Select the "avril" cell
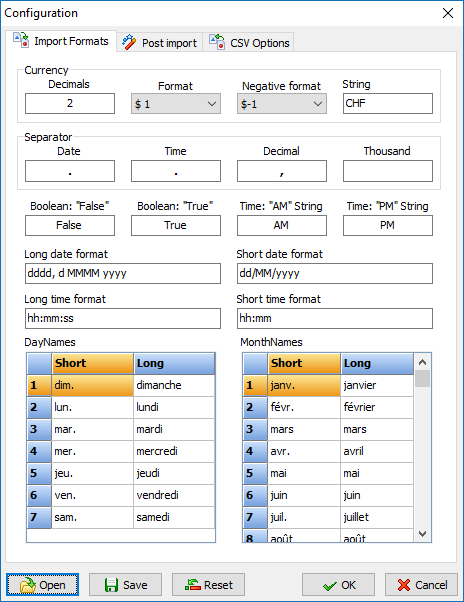Screen dimensions: 464x602 [377, 451]
